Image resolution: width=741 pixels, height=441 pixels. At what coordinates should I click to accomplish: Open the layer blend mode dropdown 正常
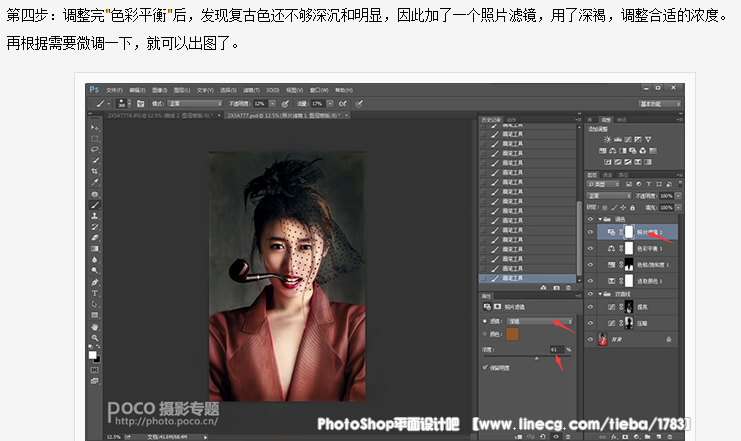pyautogui.click(x=609, y=196)
